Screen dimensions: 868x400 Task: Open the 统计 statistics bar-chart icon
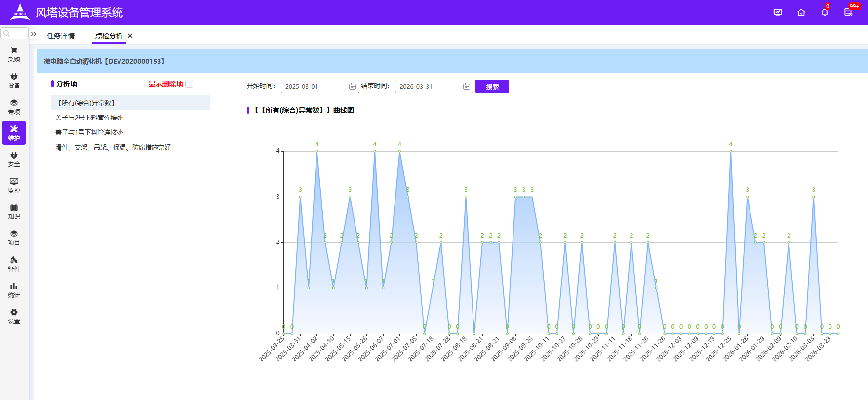click(14, 290)
